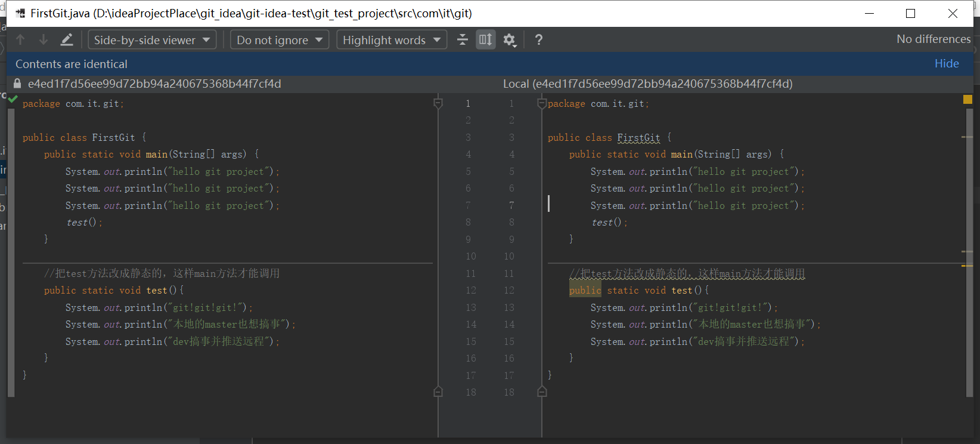Open Highlight words dropdown
Viewport: 980px width, 444px height.
coord(392,40)
